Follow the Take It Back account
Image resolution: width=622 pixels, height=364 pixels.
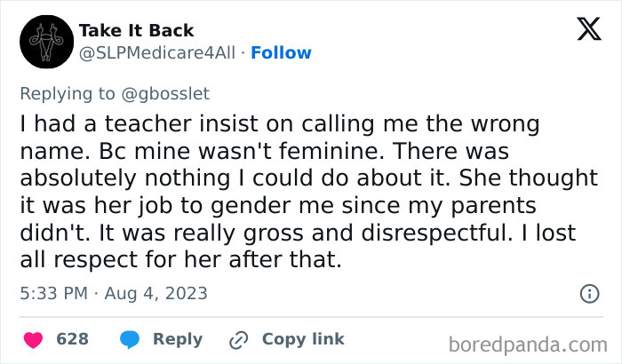click(x=281, y=52)
